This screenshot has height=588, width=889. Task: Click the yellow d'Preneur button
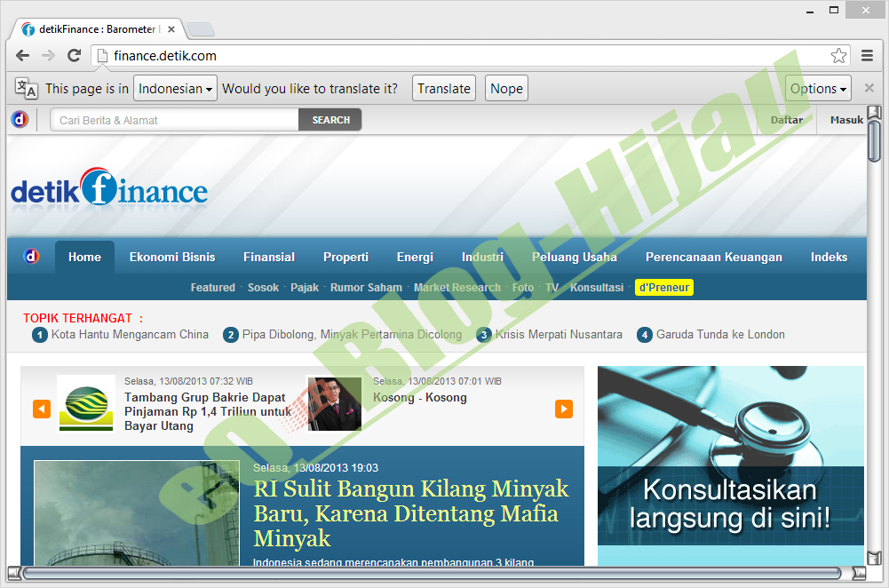[x=664, y=288]
